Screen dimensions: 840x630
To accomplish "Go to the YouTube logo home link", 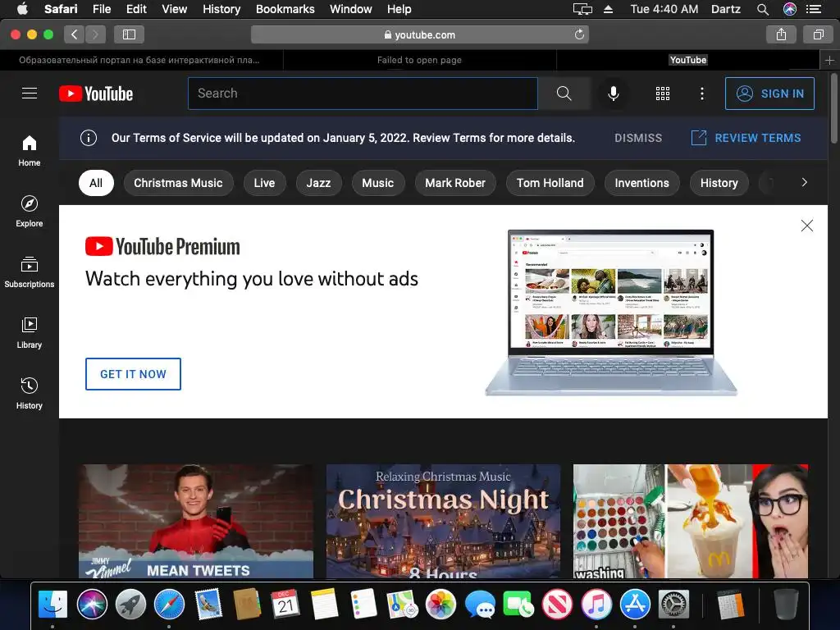I will pyautogui.click(x=96, y=94).
